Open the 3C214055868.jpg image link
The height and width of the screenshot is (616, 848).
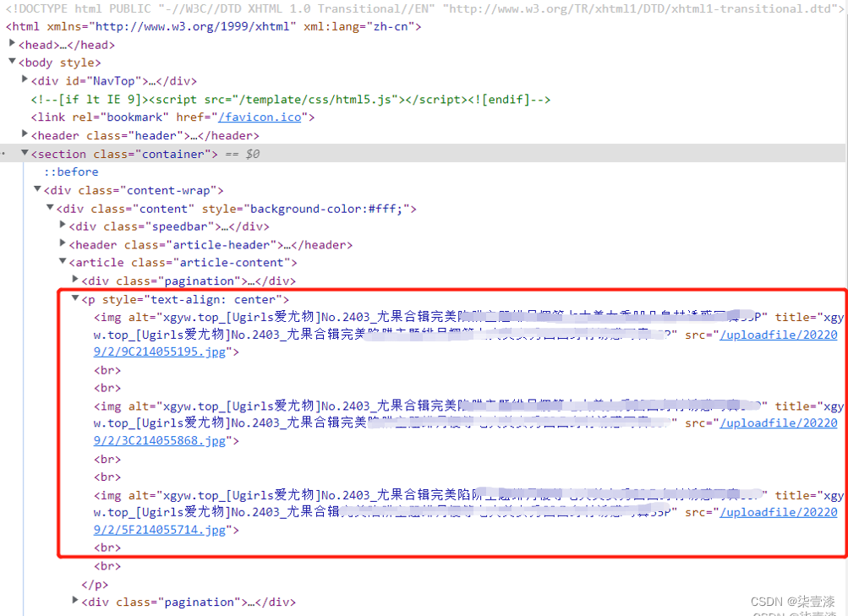click(x=160, y=441)
